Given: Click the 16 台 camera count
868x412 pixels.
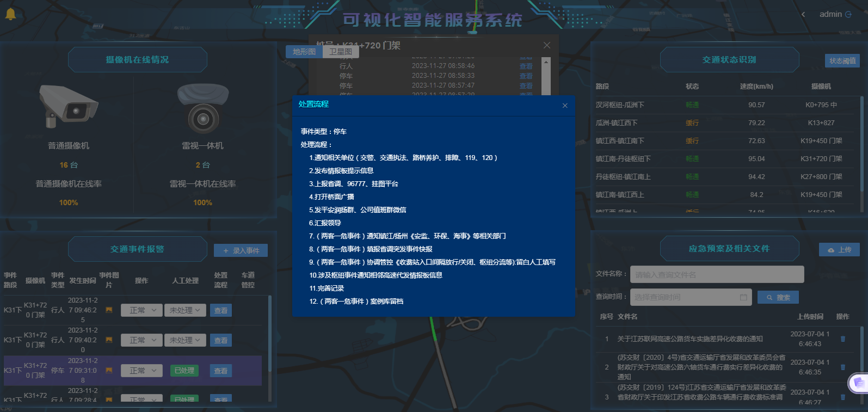Looking at the screenshot, I should (x=69, y=165).
